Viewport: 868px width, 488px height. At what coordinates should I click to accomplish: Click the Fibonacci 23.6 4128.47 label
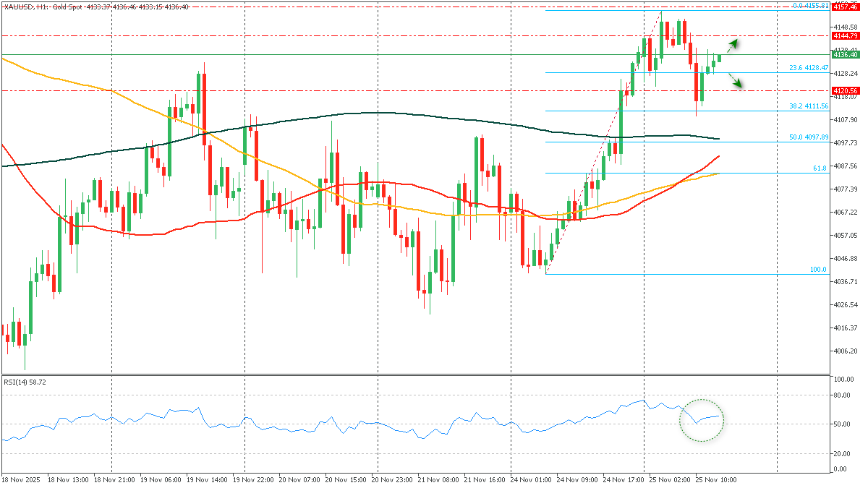808,67
